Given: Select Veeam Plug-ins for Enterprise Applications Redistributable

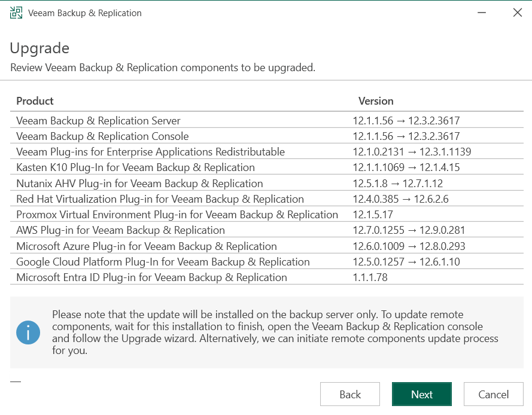Looking at the screenshot, I should point(267,151).
